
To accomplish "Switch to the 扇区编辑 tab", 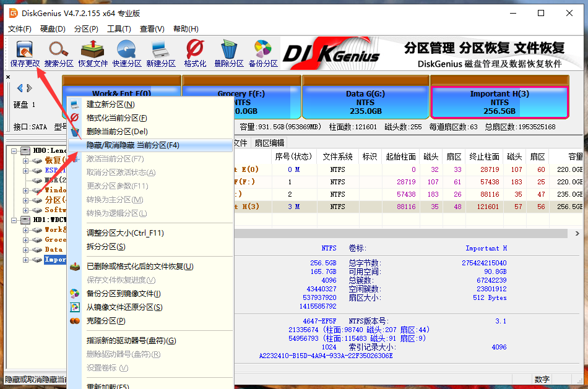I will pyautogui.click(x=269, y=143).
